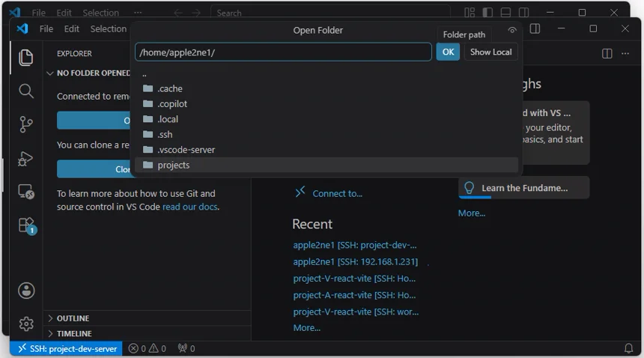
Task: Go back arrow in back window
Action: [177, 13]
